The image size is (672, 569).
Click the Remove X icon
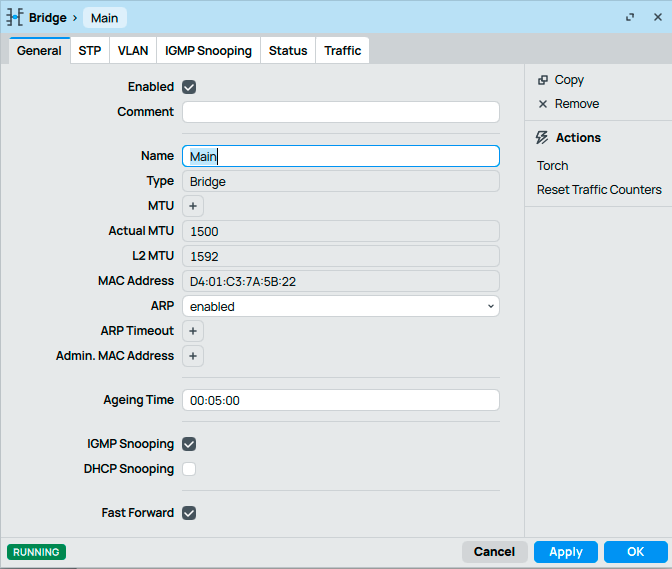[x=543, y=104]
